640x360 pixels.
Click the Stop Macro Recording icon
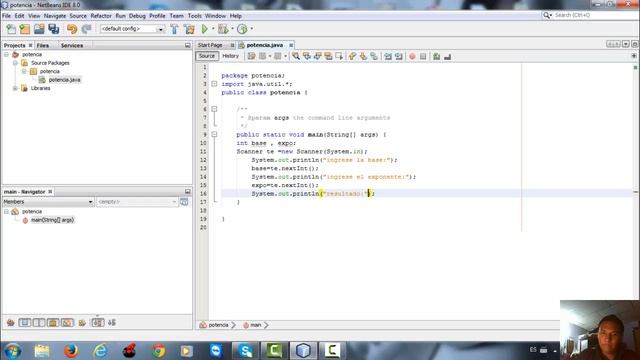pyautogui.click(x=423, y=56)
